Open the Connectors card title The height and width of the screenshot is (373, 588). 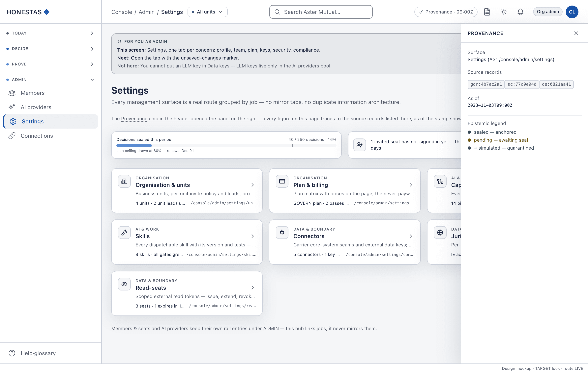point(309,236)
